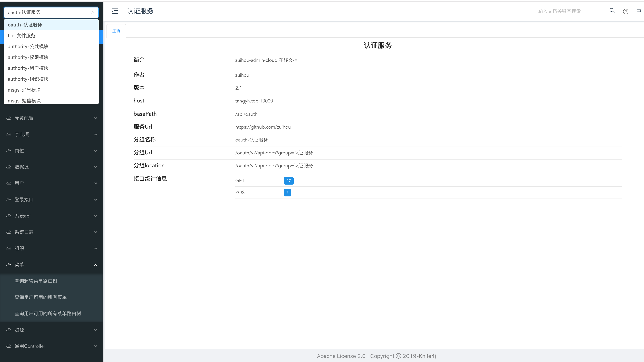Select oauth-认证服务 in the dropdown list
Screen dimensions: 644x362
pyautogui.click(x=51, y=25)
